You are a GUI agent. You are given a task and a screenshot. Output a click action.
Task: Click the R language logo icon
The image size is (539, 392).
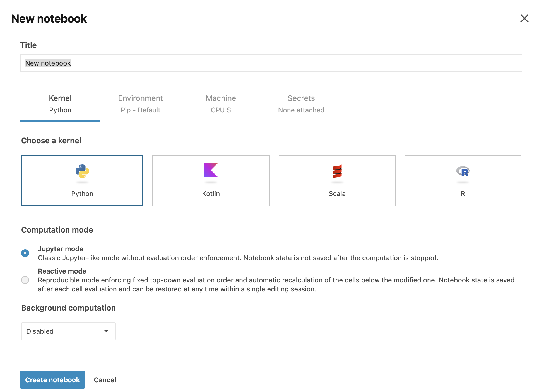pyautogui.click(x=463, y=172)
